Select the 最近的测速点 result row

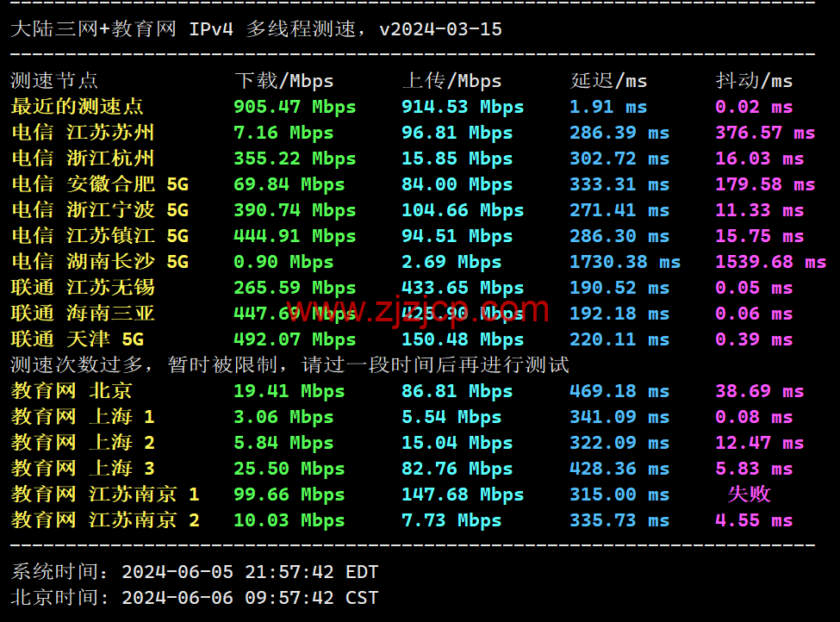tap(75, 107)
